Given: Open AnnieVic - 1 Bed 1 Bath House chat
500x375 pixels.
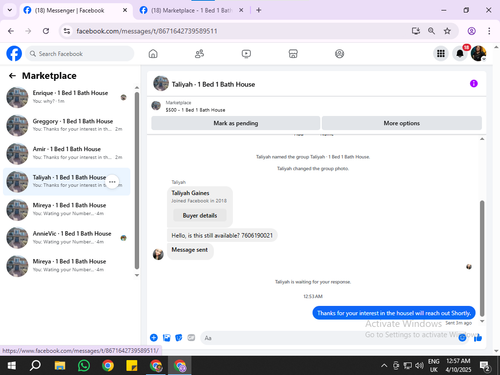Looking at the screenshot, I should (x=67, y=238).
